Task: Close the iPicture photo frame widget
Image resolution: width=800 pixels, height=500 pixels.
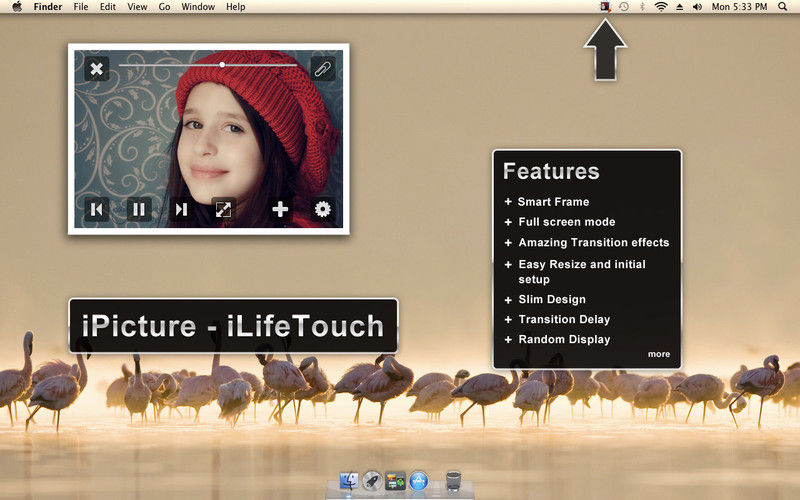Action: [x=96, y=68]
